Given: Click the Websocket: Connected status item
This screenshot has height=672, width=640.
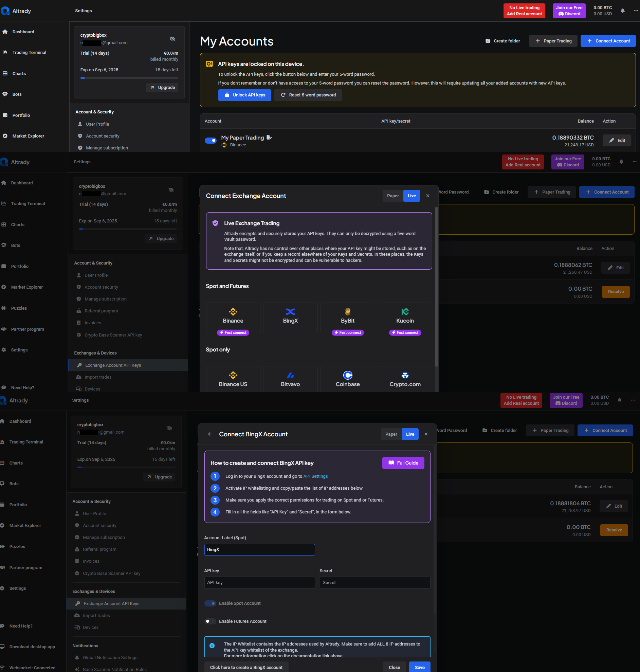Looking at the screenshot, I should 32,668.
